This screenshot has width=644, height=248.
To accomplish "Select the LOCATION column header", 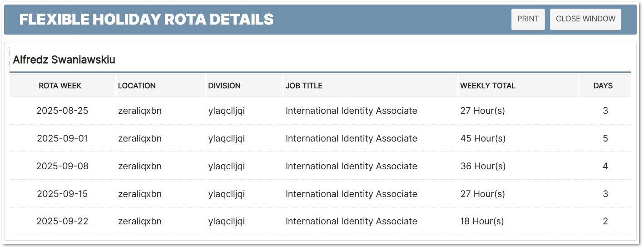I will 137,86.
